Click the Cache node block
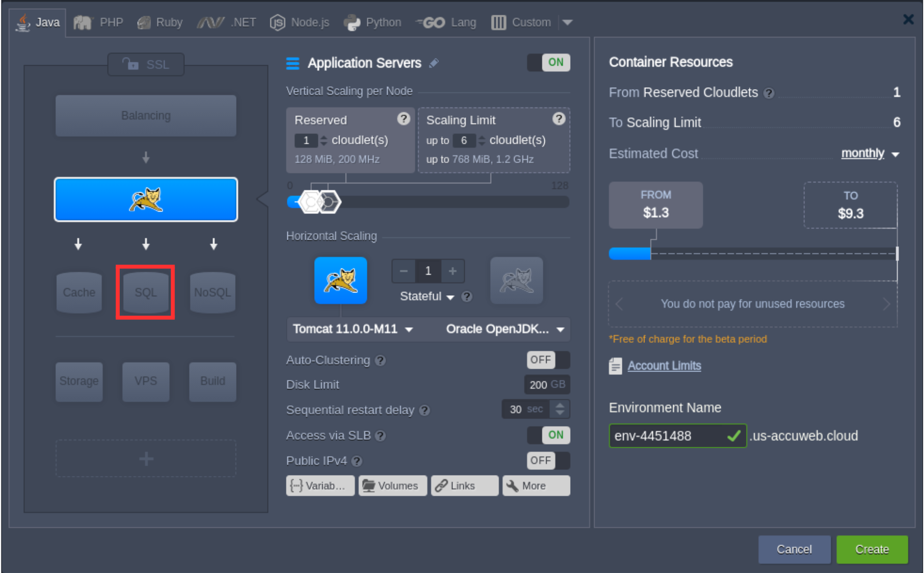924x573 pixels. [79, 293]
